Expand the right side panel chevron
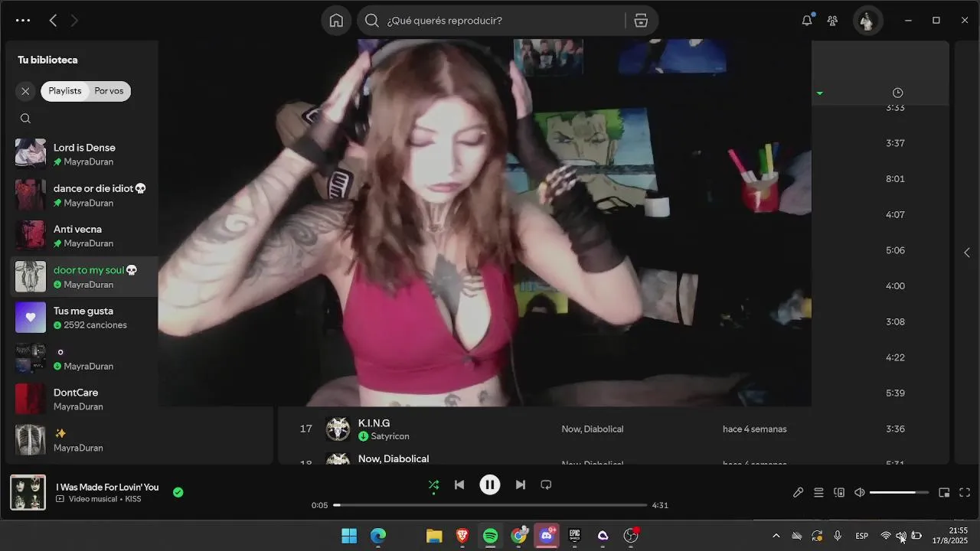The height and width of the screenshot is (551, 980). point(966,253)
